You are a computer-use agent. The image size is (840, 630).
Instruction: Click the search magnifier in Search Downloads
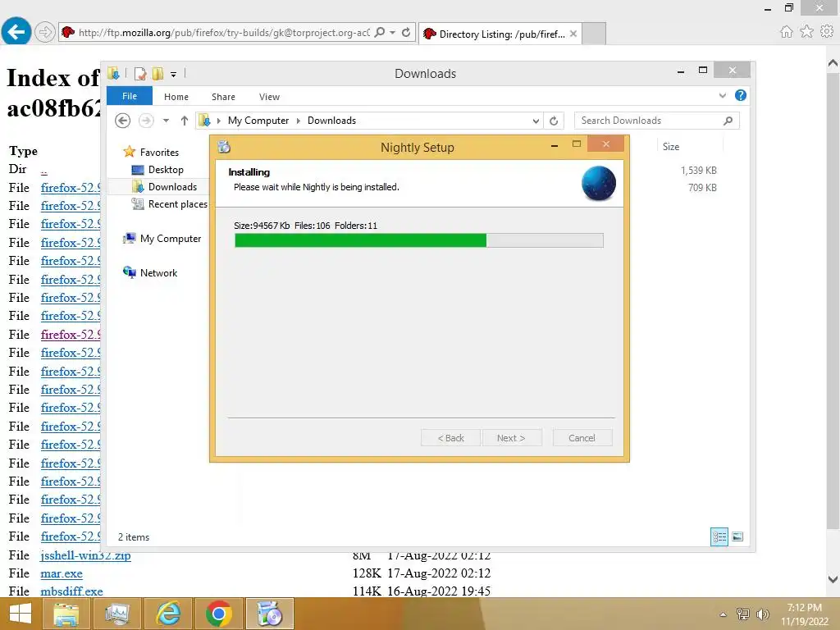click(728, 121)
